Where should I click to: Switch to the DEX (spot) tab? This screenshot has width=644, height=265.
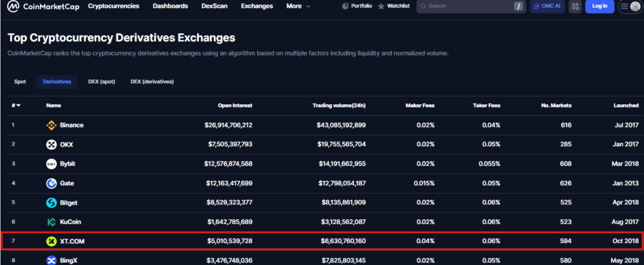pos(102,82)
